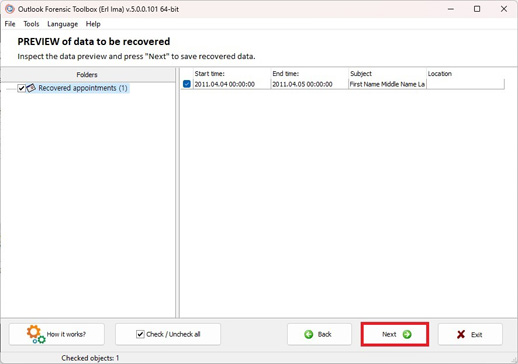This screenshot has height=364, width=518.
Task: Select start time 2011.04.04 00:00:00 cell
Action: [x=232, y=84]
